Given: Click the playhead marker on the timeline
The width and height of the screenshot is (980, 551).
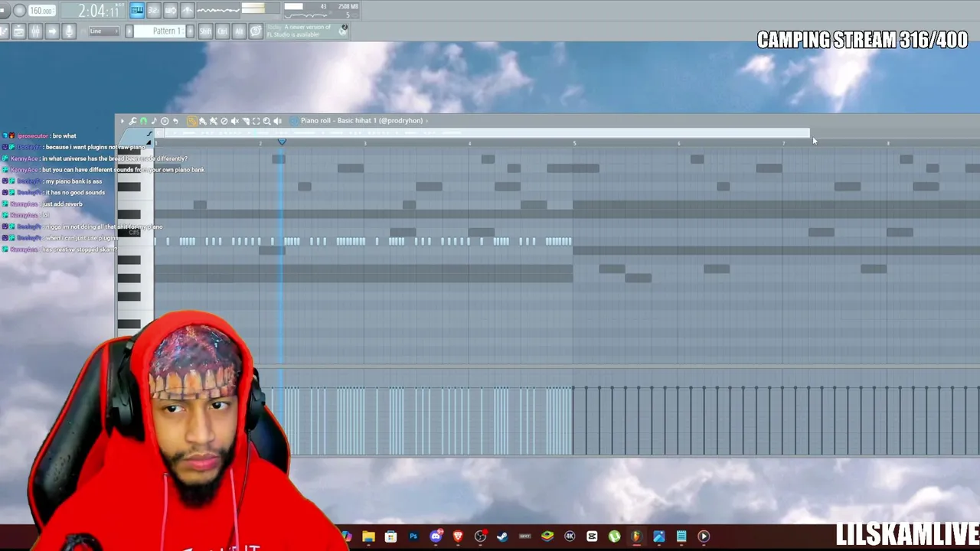Looking at the screenshot, I should click(282, 142).
